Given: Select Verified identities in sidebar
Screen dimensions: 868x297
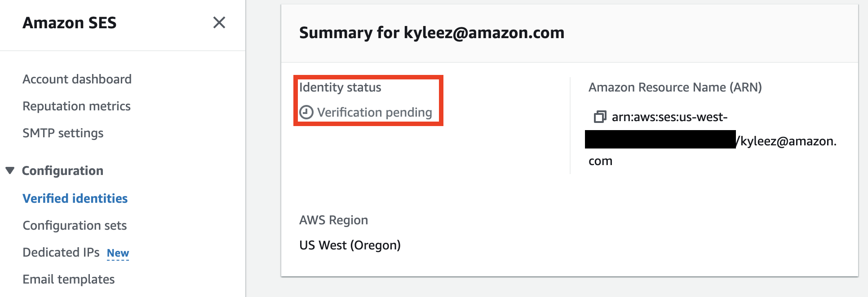Looking at the screenshot, I should coord(75,198).
